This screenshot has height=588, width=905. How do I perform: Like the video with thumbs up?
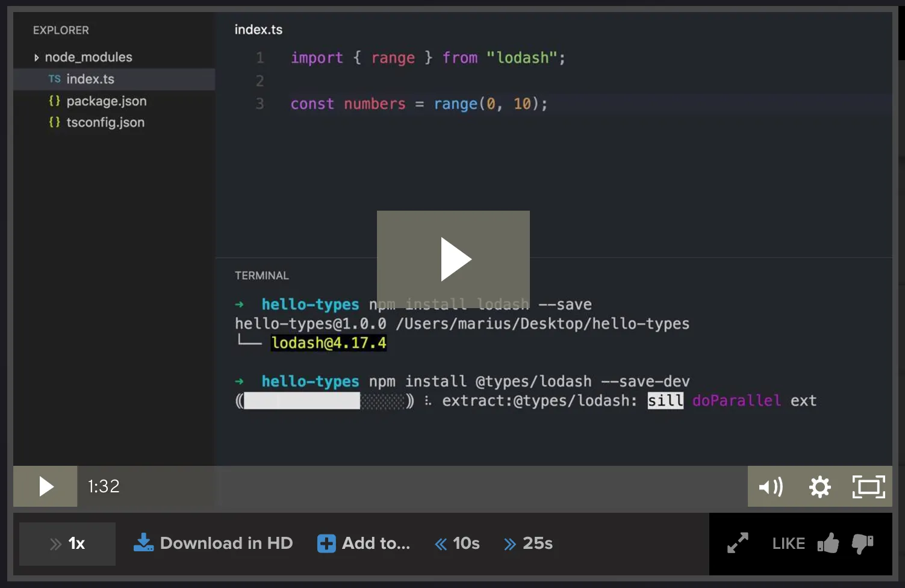coord(828,543)
